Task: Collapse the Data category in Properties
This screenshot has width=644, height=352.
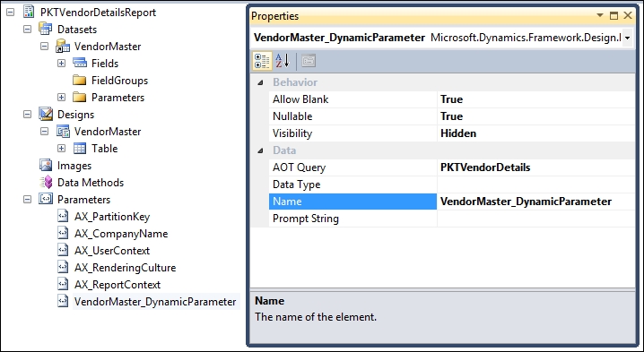Action: (260, 150)
